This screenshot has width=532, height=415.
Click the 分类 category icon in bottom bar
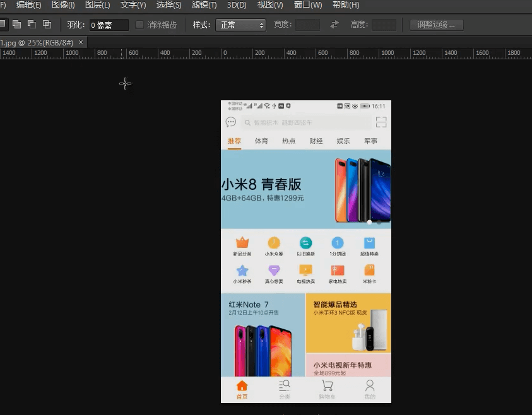pos(285,385)
